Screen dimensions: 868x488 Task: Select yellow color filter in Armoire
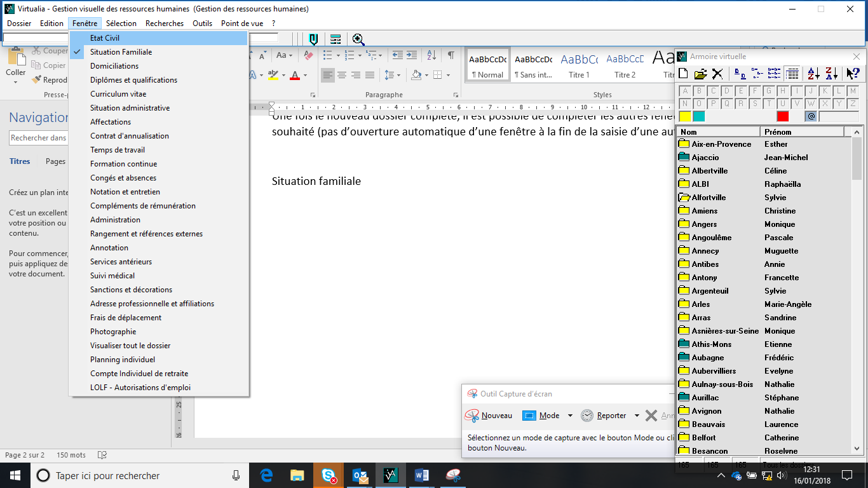[x=685, y=117]
